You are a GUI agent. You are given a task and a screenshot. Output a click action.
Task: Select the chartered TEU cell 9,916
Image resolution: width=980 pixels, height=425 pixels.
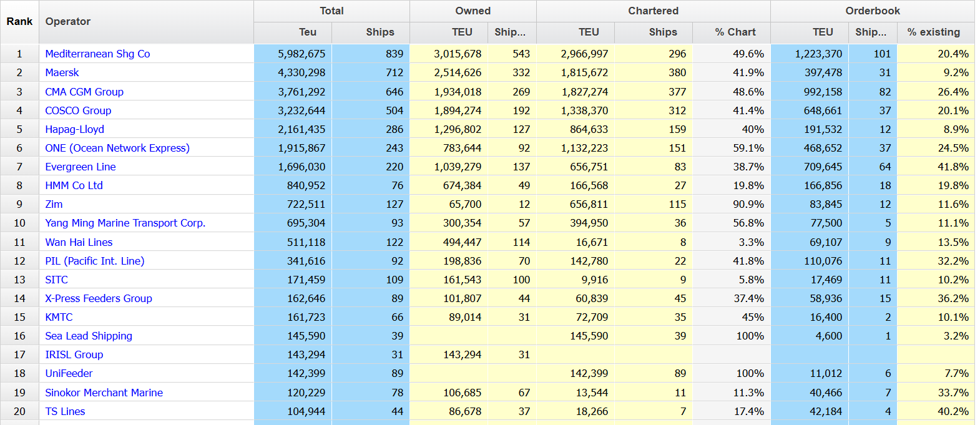coord(576,280)
